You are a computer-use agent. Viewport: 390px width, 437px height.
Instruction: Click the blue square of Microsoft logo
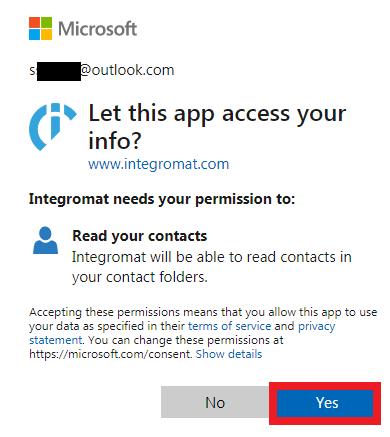pos(35,35)
